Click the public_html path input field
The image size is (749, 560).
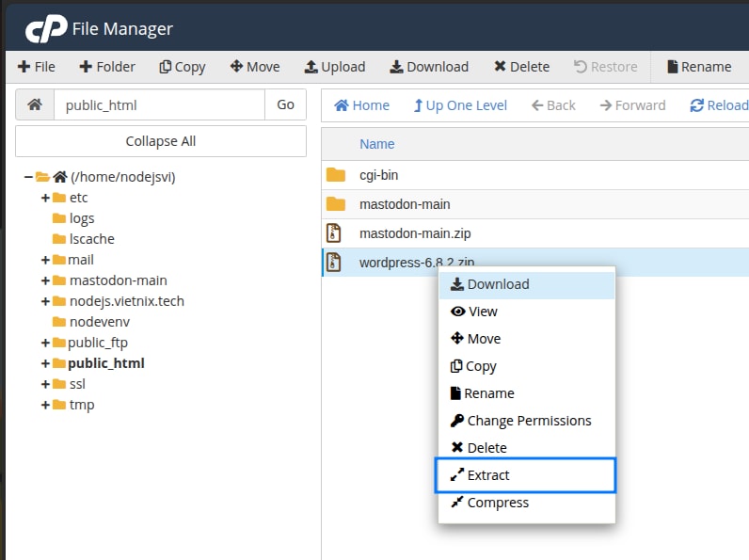point(159,104)
